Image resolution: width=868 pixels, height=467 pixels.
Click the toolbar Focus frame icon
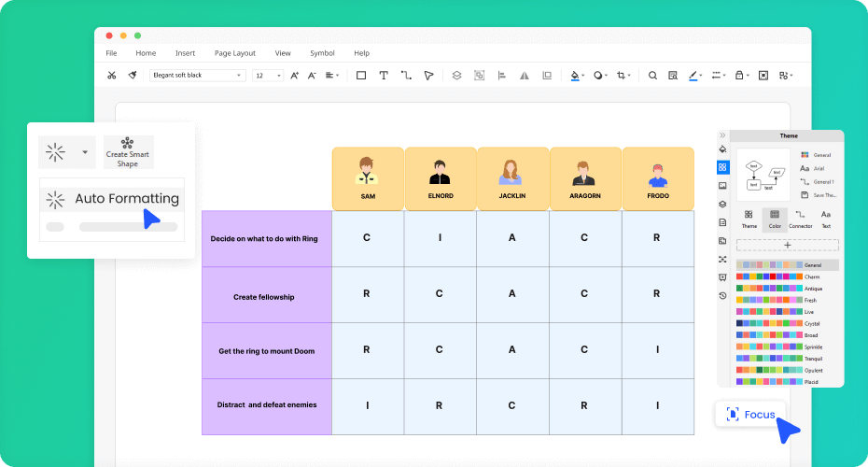tap(763, 76)
